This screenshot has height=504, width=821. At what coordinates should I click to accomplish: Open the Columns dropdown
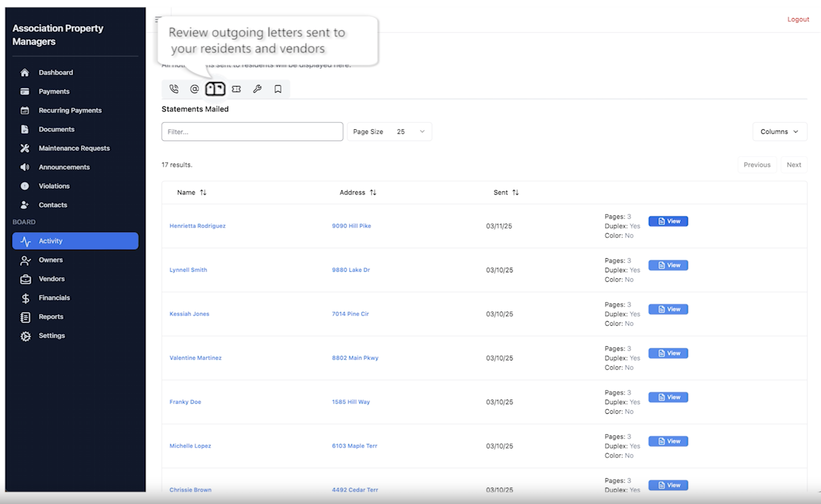point(779,132)
